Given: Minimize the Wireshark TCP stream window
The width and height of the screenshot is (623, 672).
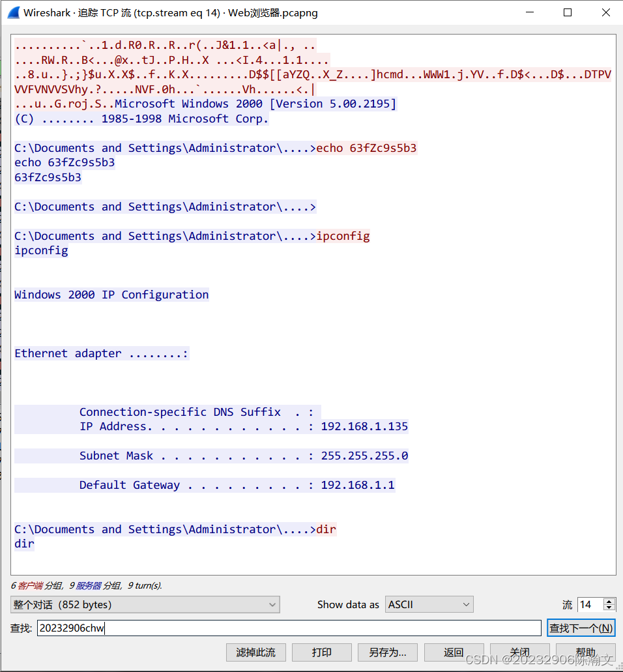Looking at the screenshot, I should tap(530, 12).
